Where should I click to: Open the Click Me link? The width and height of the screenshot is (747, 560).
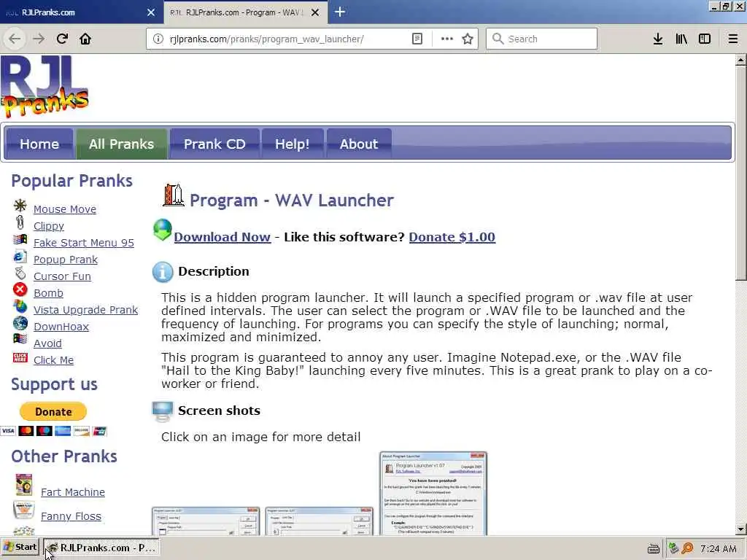[x=53, y=360]
